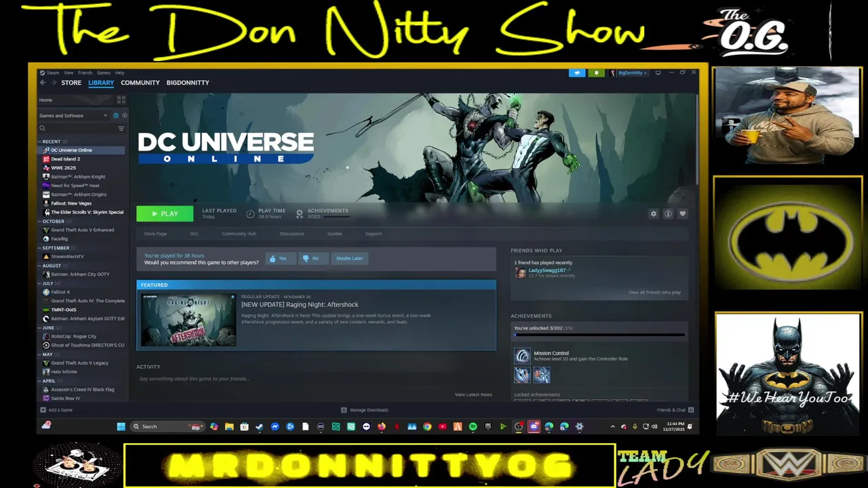Image resolution: width=868 pixels, height=488 pixels.
Task: Toggle the ready-to-play filter icon
Action: click(x=124, y=116)
